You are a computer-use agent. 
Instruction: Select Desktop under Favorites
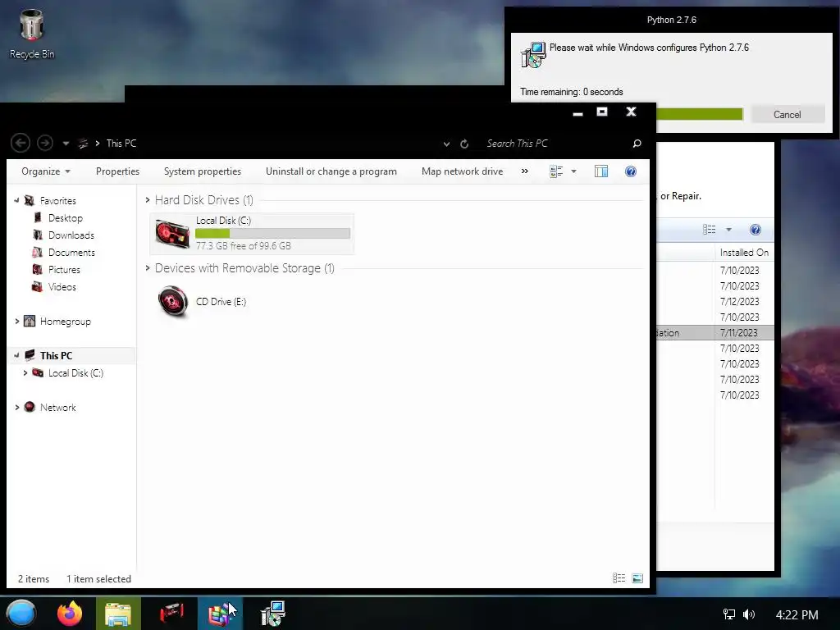66,218
